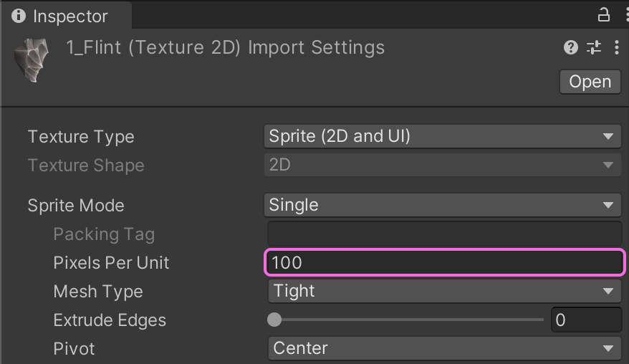Expand the Sprite Mode Single dropdown
The image size is (629, 364).
[443, 205]
